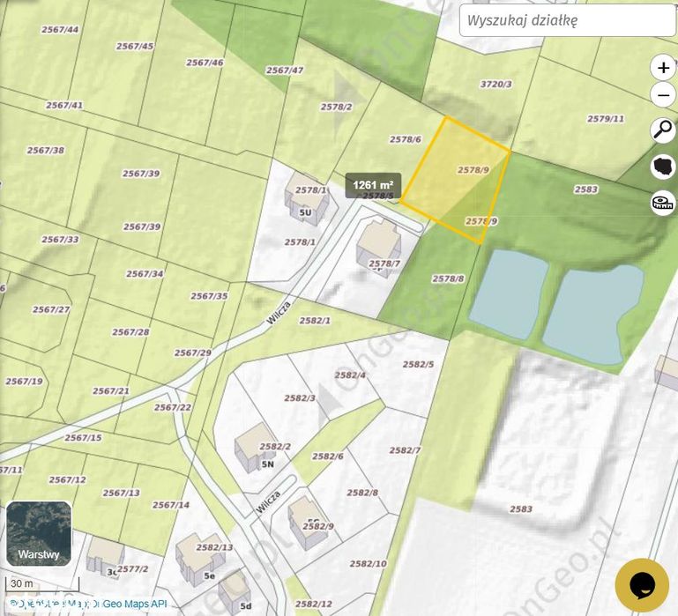Open the magnifier search tool
The height and width of the screenshot is (616, 678).
[x=663, y=130]
